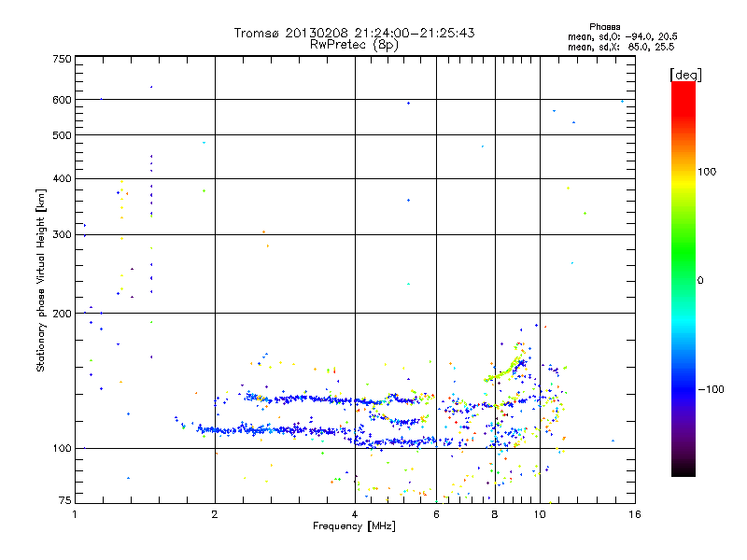Click the "[deg]" colorbar unit label

(x=685, y=75)
